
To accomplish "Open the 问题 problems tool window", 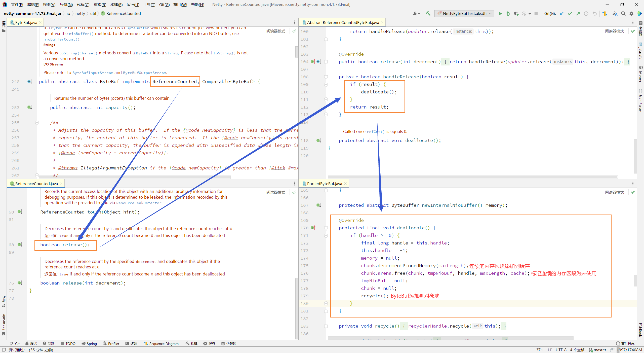I will pyautogui.click(x=49, y=344).
